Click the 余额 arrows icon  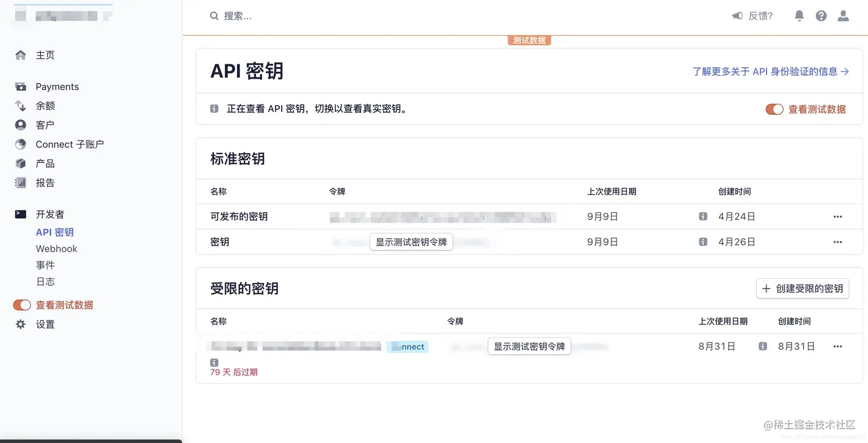pyautogui.click(x=21, y=106)
